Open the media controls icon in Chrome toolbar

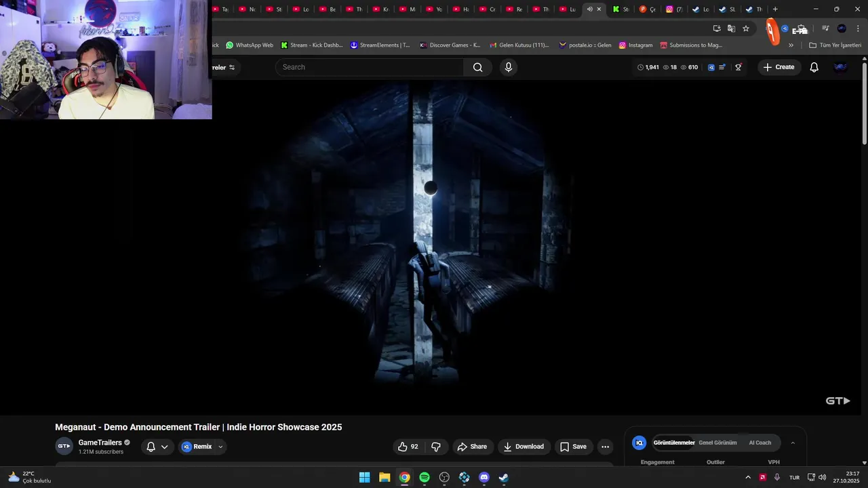(825, 28)
